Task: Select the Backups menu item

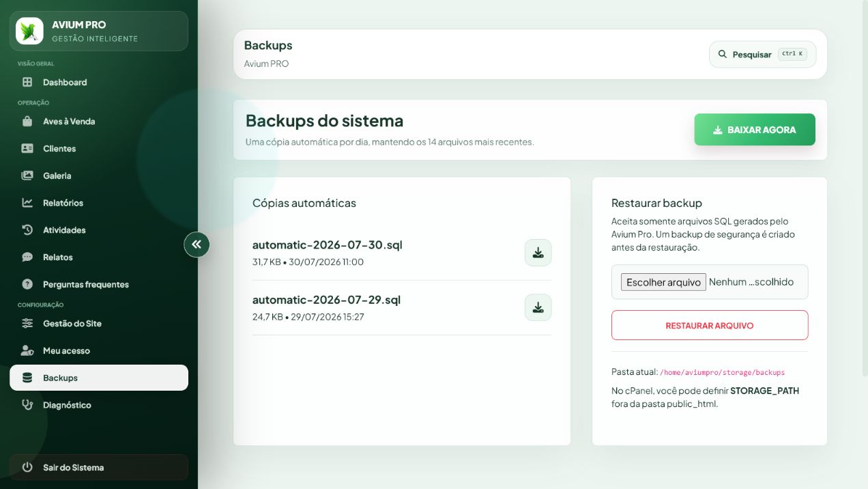Action: coord(99,378)
